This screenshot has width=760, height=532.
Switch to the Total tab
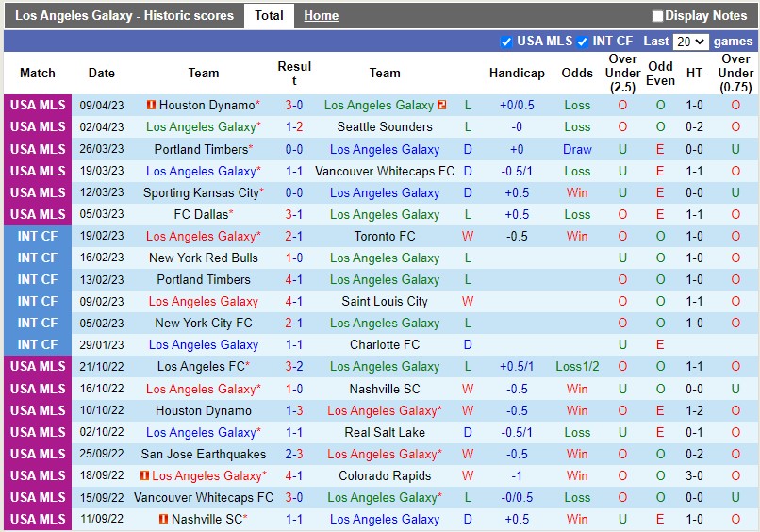coord(269,15)
